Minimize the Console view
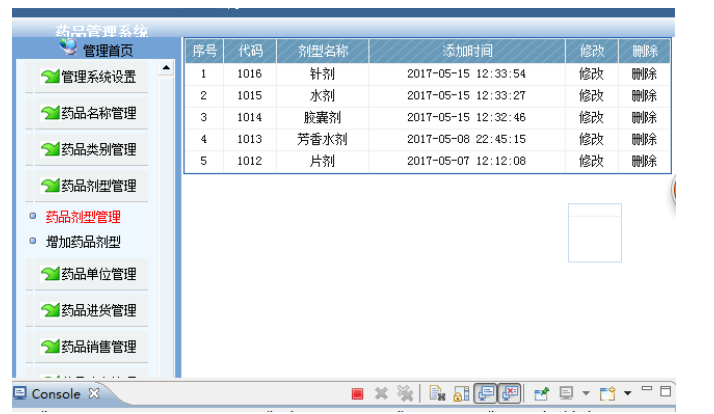This screenshot has width=714, height=414. tap(647, 389)
